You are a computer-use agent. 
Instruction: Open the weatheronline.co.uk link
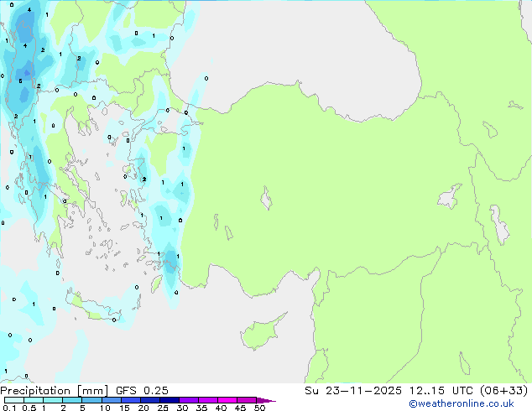pyautogui.click(x=462, y=403)
